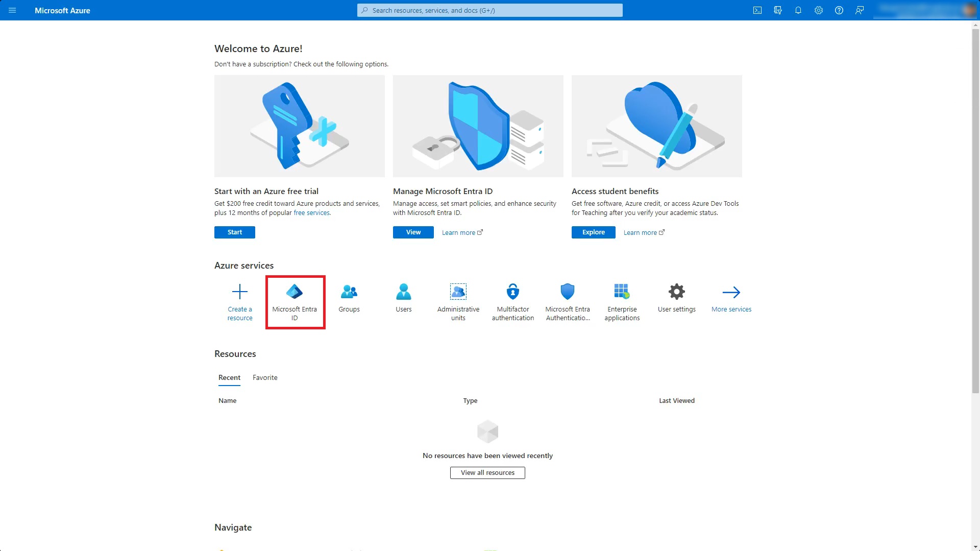The width and height of the screenshot is (980, 551).
Task: Click the resources search bar
Action: coord(489,10)
